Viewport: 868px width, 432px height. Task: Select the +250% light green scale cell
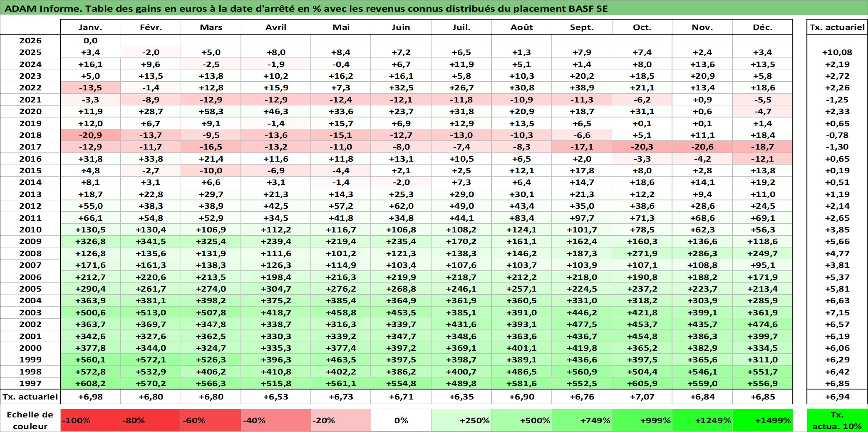point(461,420)
